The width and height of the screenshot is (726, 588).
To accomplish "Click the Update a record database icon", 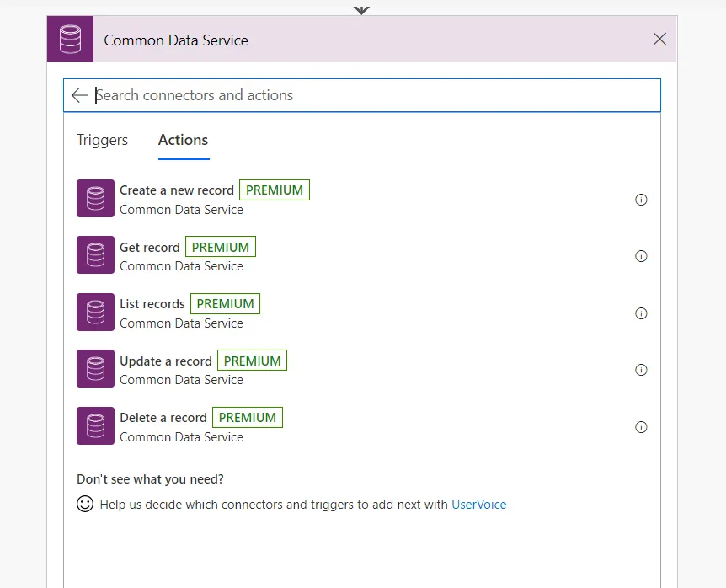I will click(x=95, y=369).
